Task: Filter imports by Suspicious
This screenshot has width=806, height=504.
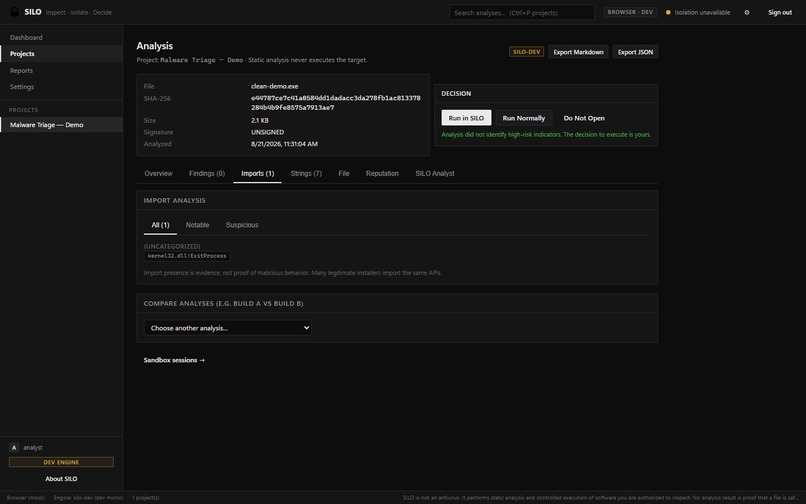Action: [242, 225]
